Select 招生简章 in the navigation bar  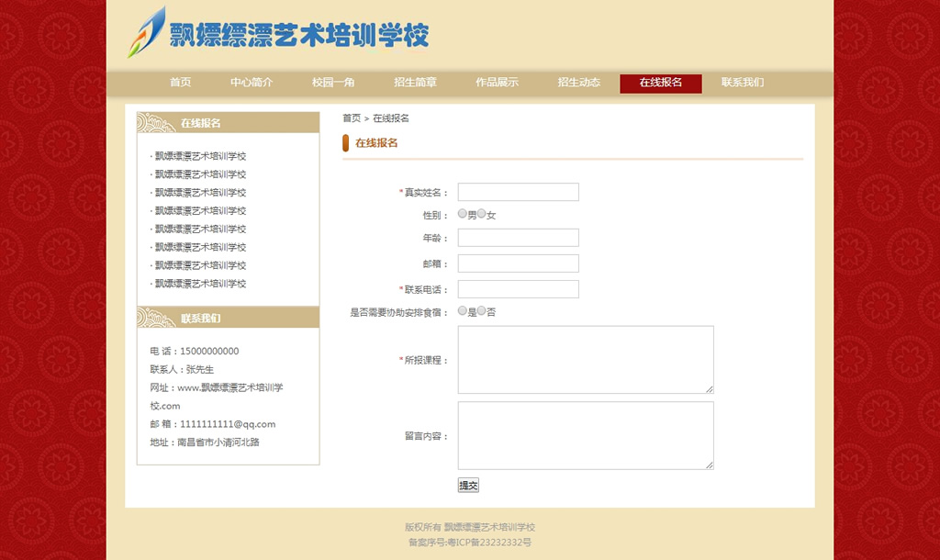tap(415, 83)
